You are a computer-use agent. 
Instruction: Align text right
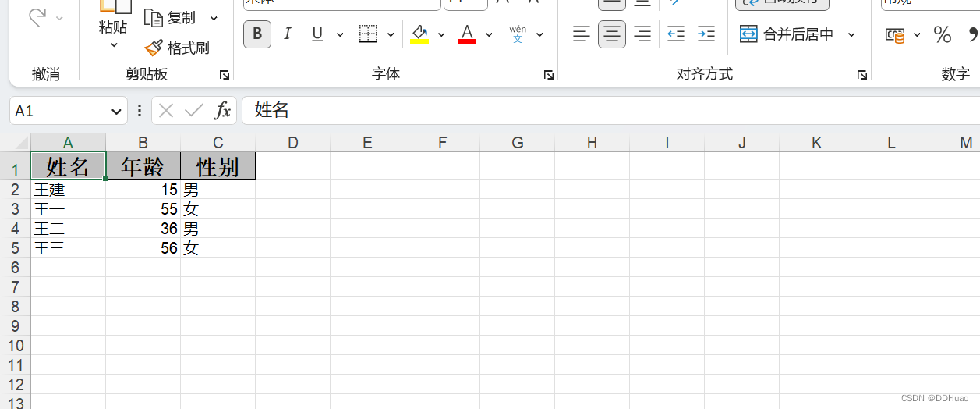tap(642, 34)
